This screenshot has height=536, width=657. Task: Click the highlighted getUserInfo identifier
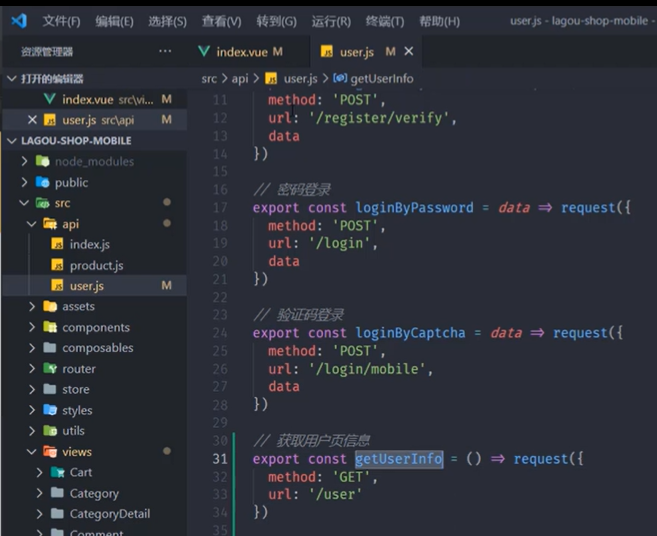click(398, 459)
